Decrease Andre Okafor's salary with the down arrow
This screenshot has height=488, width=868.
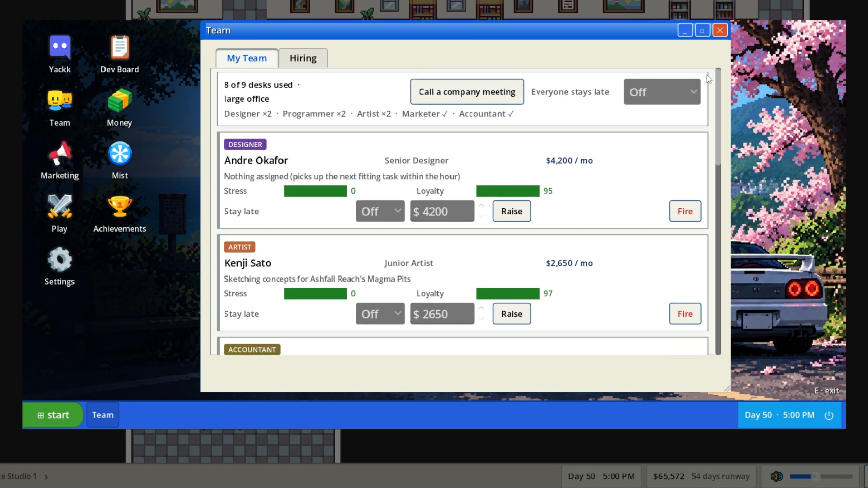481,216
